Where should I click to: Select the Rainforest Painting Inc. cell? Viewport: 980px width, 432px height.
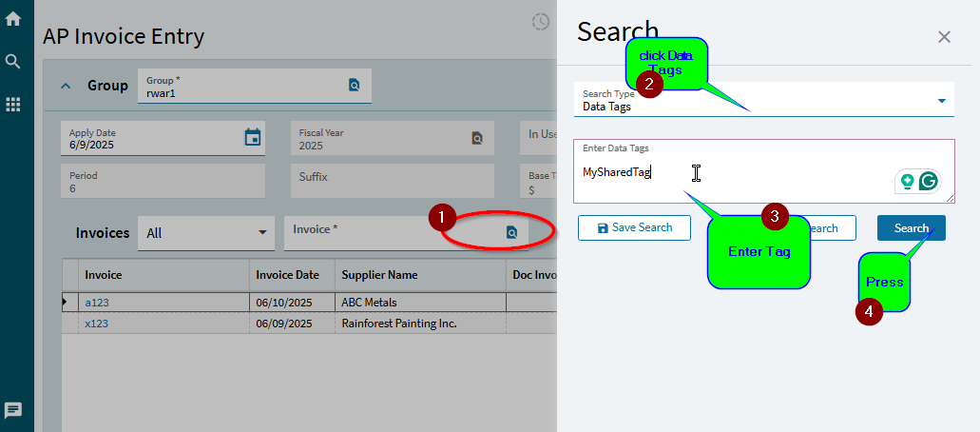(420, 324)
